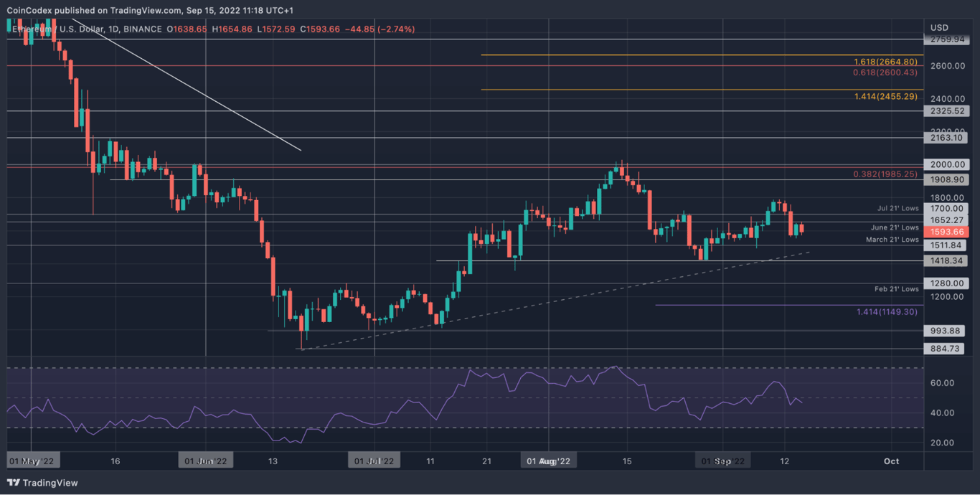
Task: Select the current price tag showing 1593.66
Action: coord(946,232)
